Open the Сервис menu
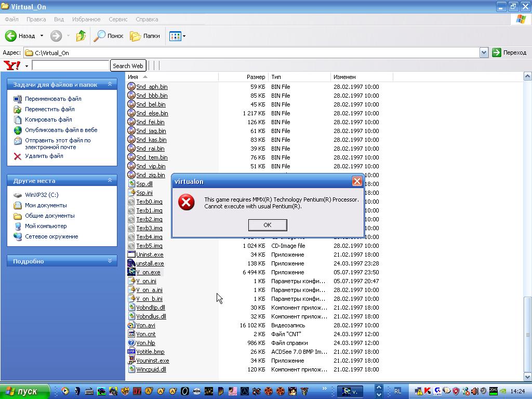Screen dimensions: 532x399 pyautogui.click(x=118, y=19)
